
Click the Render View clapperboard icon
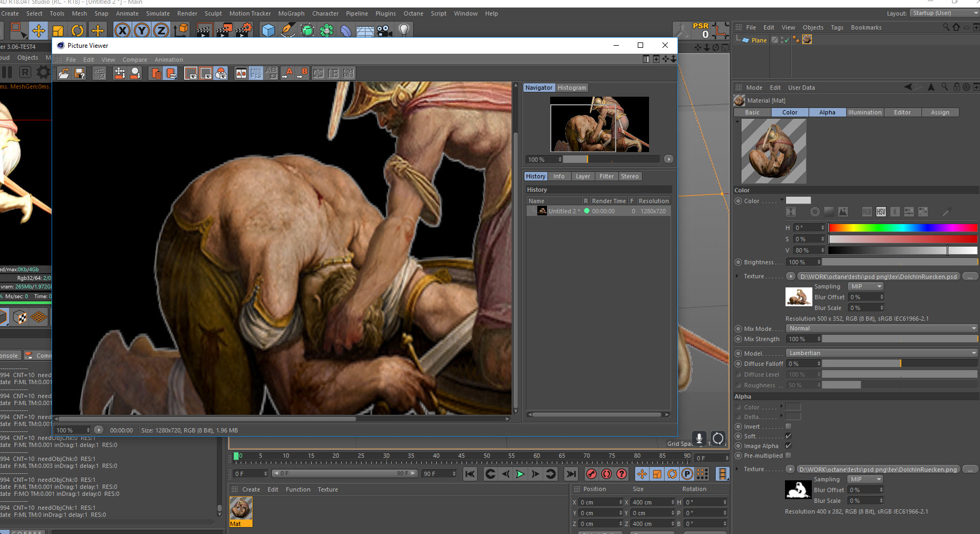coord(204,31)
